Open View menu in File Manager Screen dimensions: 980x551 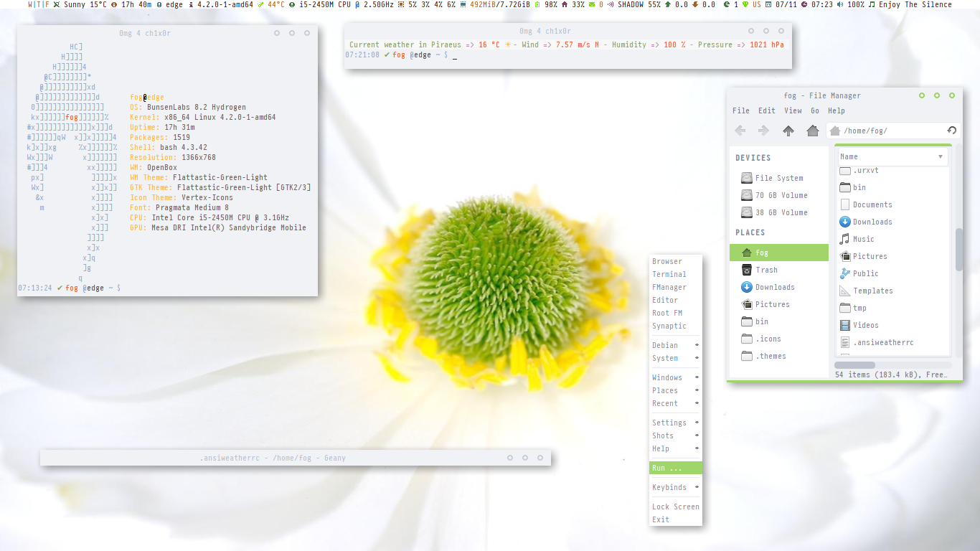(x=793, y=110)
